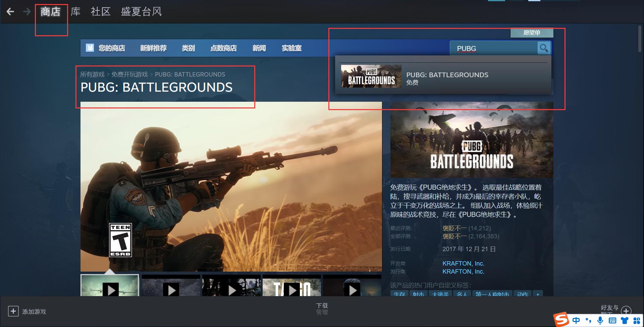This screenshot has width=644, height=327.
Task: Open the input method skin icon
Action: coord(624,320)
